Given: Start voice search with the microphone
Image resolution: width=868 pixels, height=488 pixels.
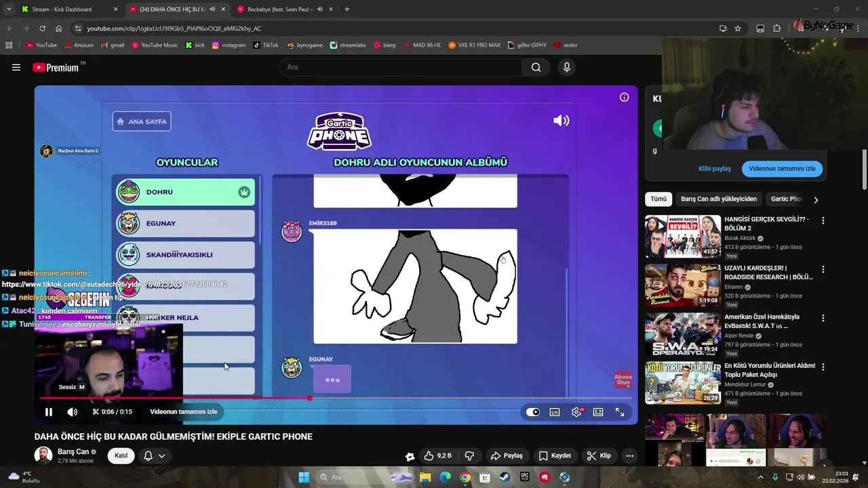Looking at the screenshot, I should pos(567,67).
